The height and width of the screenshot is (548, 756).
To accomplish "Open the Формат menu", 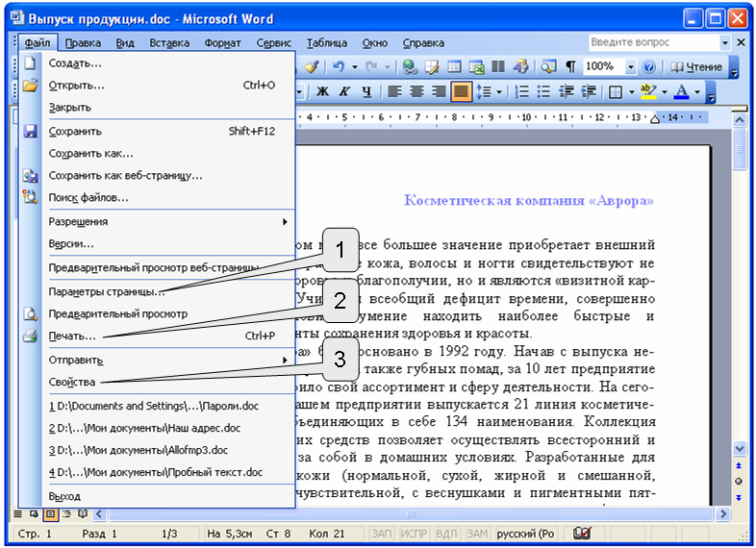I will (222, 43).
